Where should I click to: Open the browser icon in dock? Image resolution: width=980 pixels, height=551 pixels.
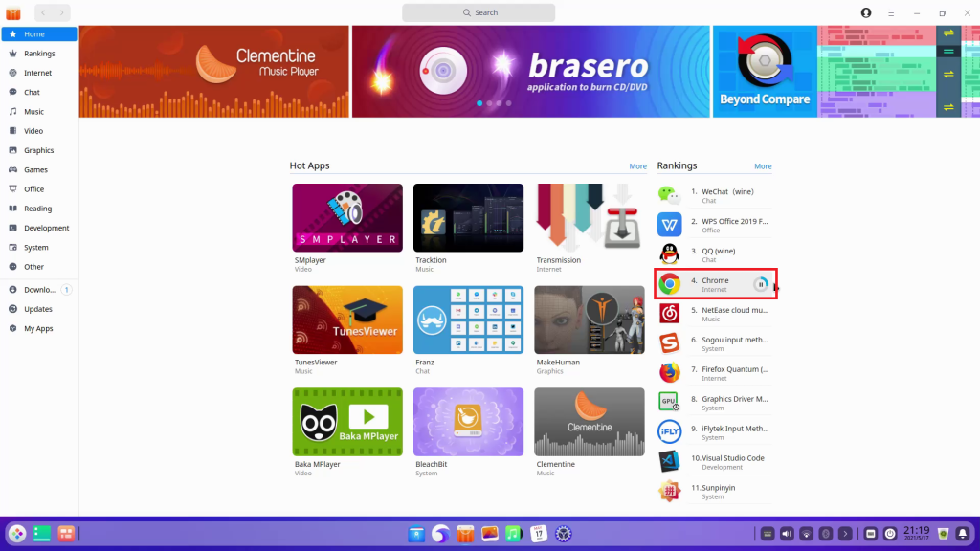point(440,534)
